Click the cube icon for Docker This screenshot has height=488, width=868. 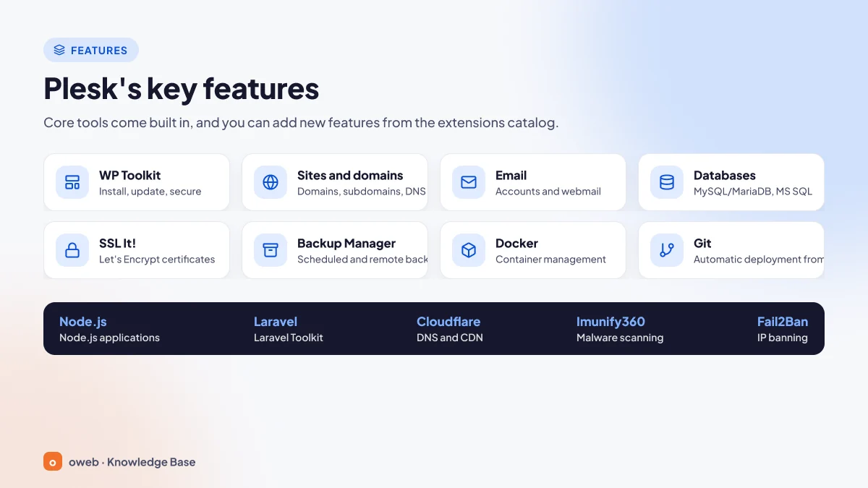click(x=469, y=250)
